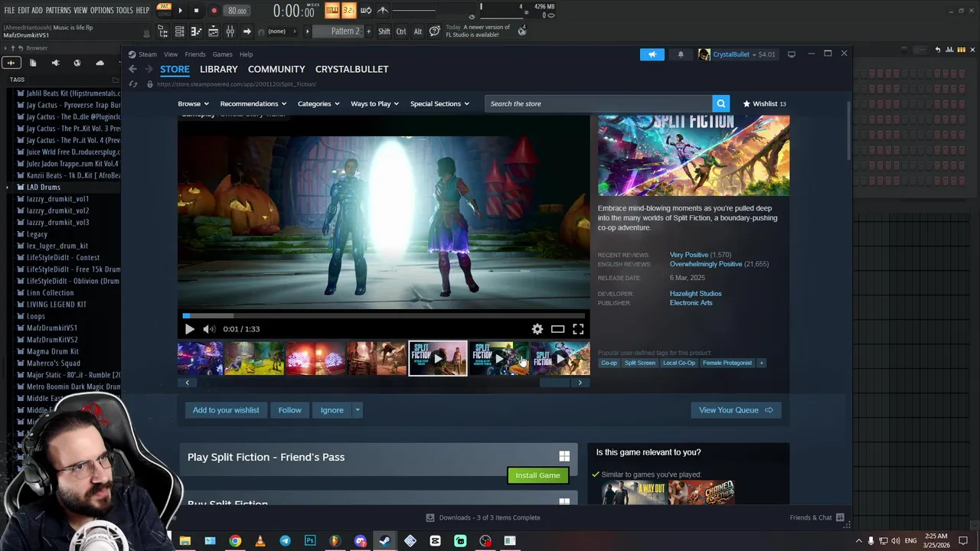Expand the Ways to Play dropdown
This screenshot has height=551, width=980.
375,104
